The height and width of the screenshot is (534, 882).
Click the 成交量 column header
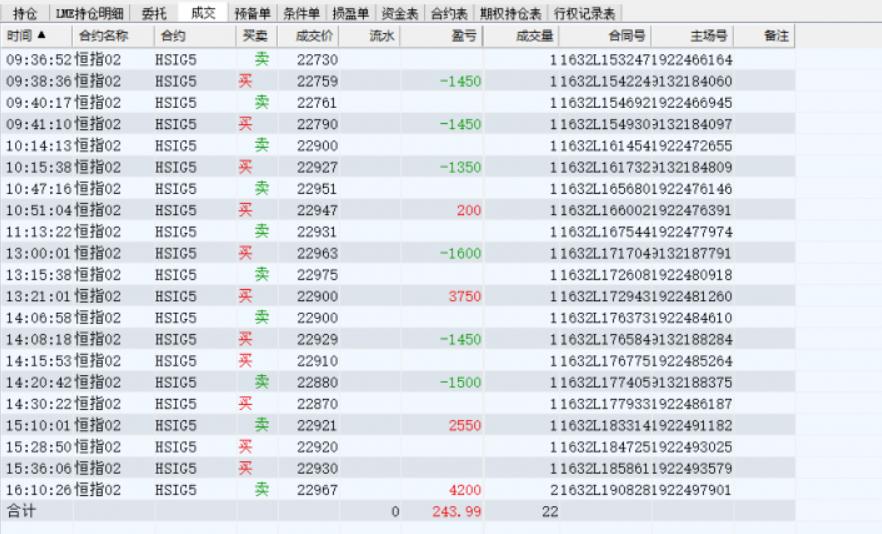[x=534, y=36]
